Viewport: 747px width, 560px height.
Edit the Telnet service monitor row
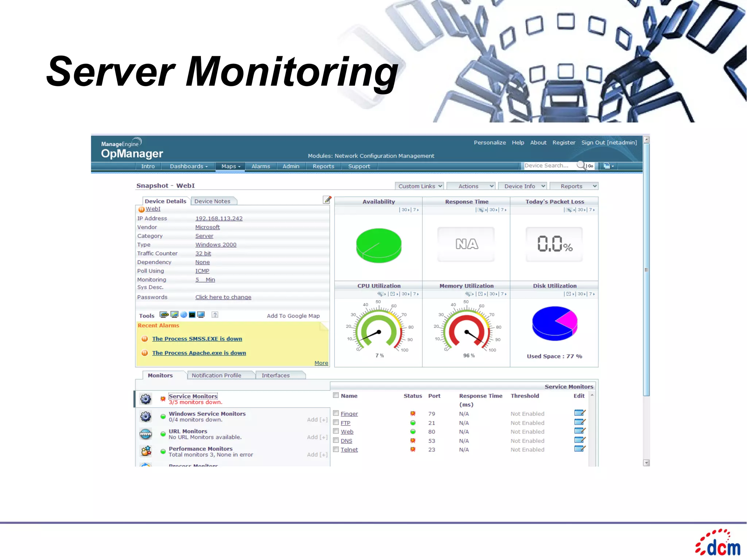(x=580, y=449)
